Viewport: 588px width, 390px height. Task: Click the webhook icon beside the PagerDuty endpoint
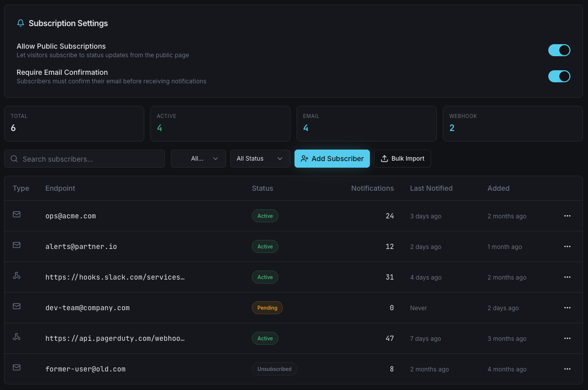(x=17, y=337)
